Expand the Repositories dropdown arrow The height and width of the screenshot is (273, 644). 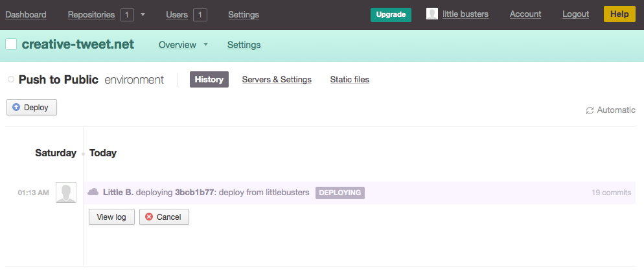point(143,14)
